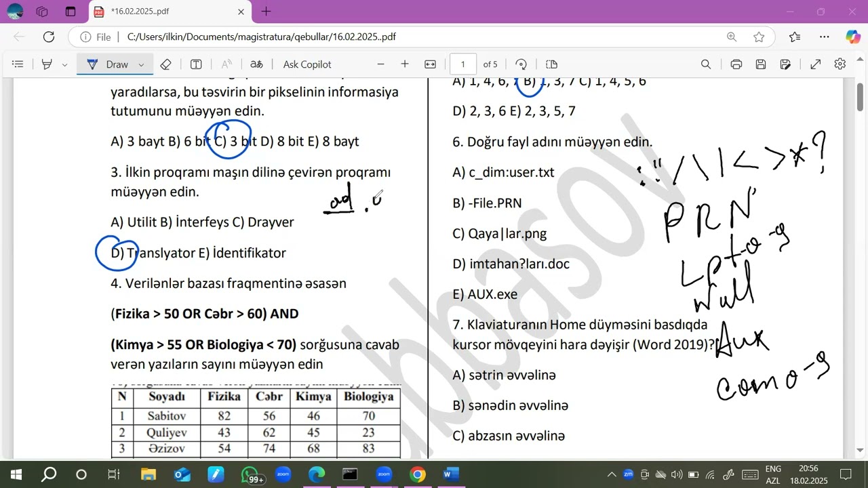
Task: Open Edge Settings and more menu
Action: point(824,37)
